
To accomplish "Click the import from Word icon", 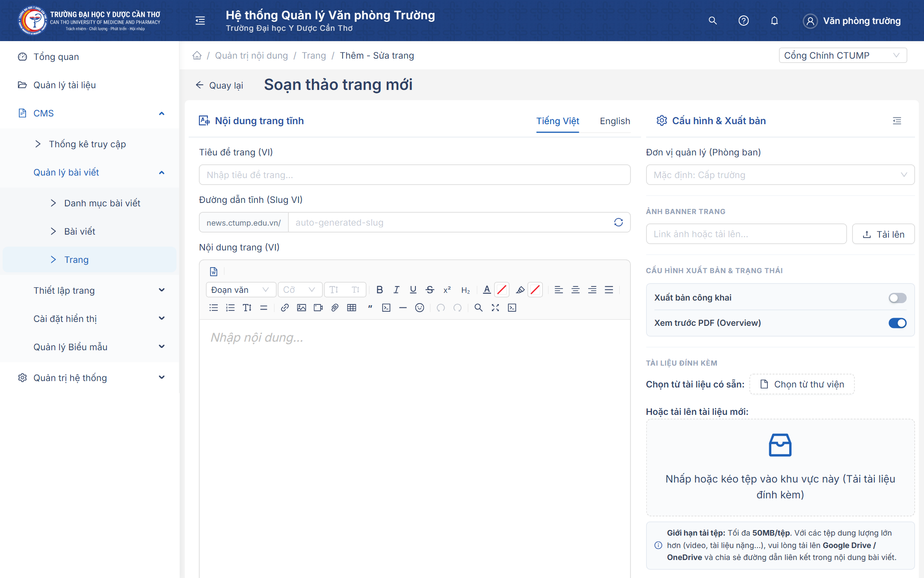I will (213, 271).
